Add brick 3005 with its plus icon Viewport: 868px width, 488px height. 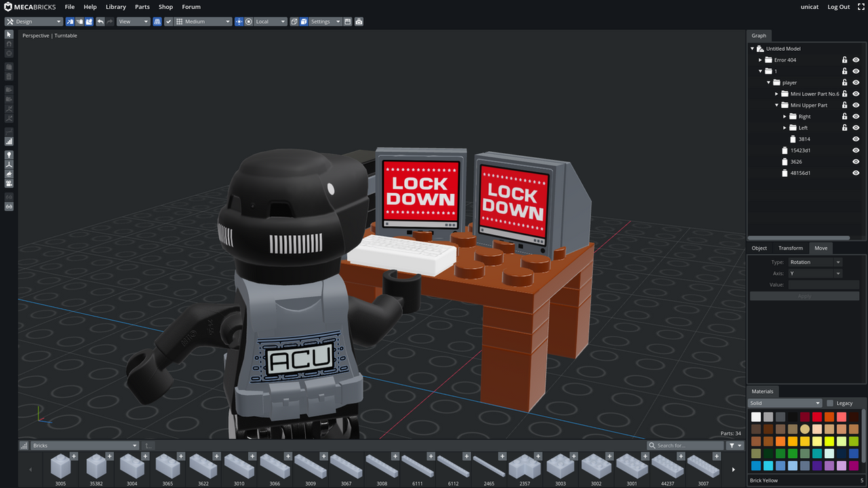coord(74,456)
